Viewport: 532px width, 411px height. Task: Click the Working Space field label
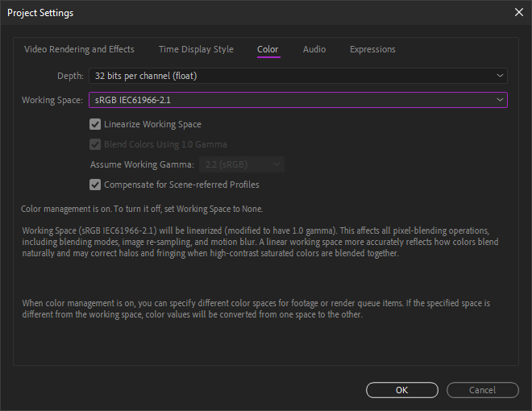[x=52, y=100]
